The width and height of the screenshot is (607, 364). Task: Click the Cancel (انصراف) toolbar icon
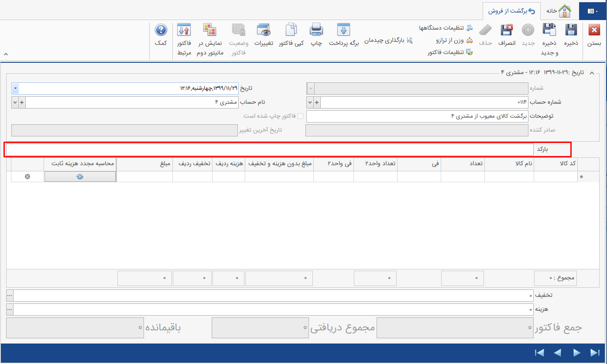tap(507, 31)
